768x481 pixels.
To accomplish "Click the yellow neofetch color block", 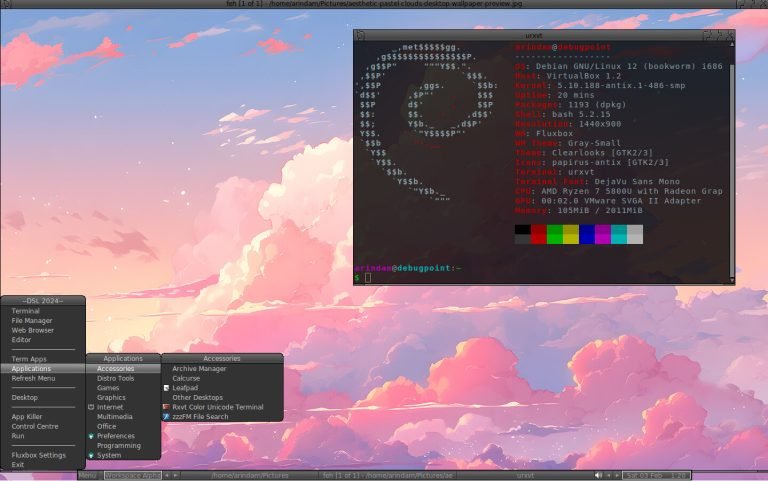I will (x=571, y=235).
